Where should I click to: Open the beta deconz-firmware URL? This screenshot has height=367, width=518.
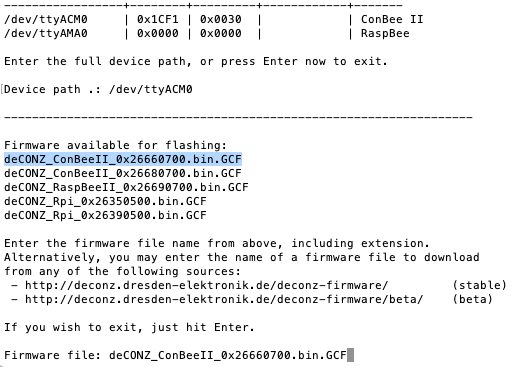tap(224, 299)
